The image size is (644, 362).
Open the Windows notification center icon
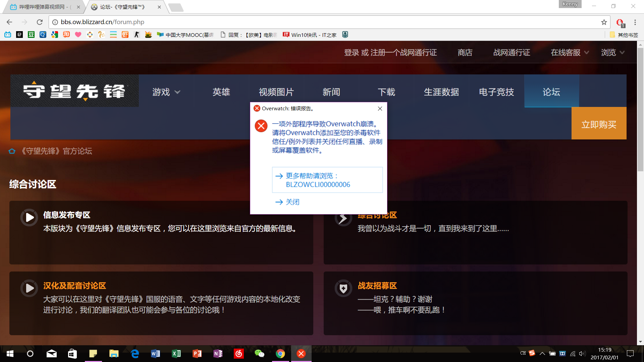click(630, 354)
